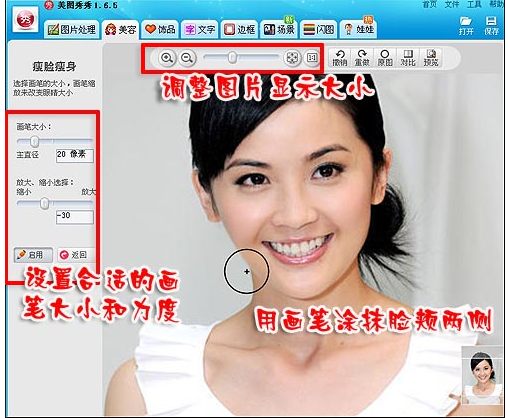Click the 返回 button
Viewport: 508px width, 418px height.
[76, 255]
